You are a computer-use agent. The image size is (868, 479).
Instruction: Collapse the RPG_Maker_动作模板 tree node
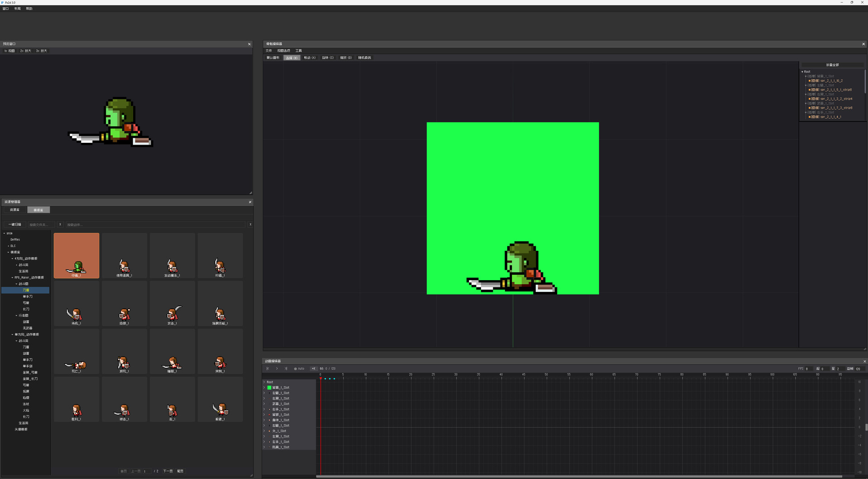click(x=12, y=277)
